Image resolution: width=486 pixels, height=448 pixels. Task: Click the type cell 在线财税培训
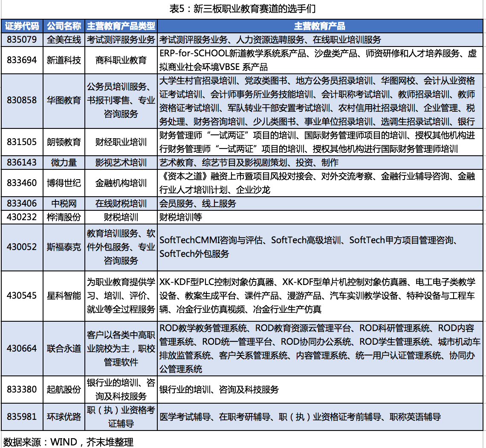[121, 204]
